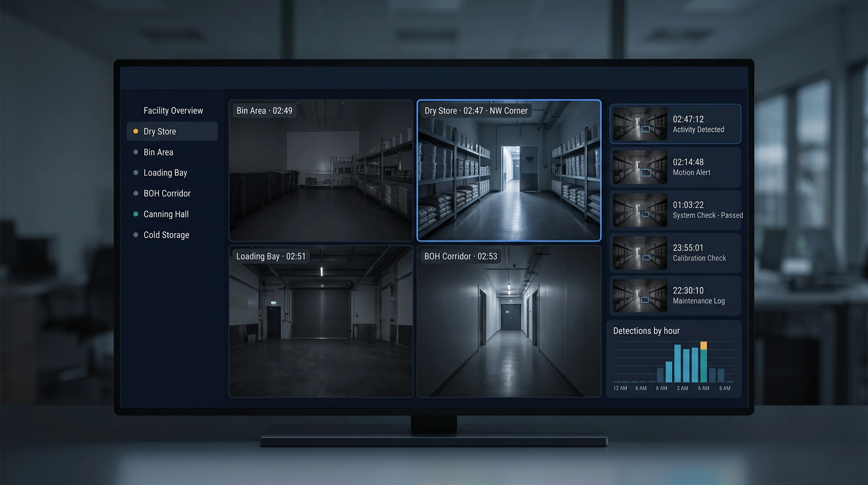Open the Bin Area camera feed
The height and width of the screenshot is (485, 868).
(x=321, y=170)
